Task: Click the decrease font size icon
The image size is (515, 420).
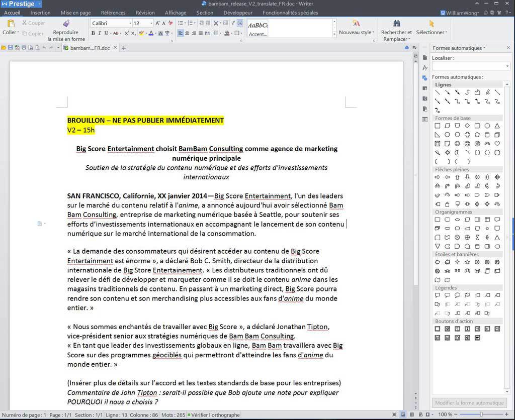Action: point(163,23)
